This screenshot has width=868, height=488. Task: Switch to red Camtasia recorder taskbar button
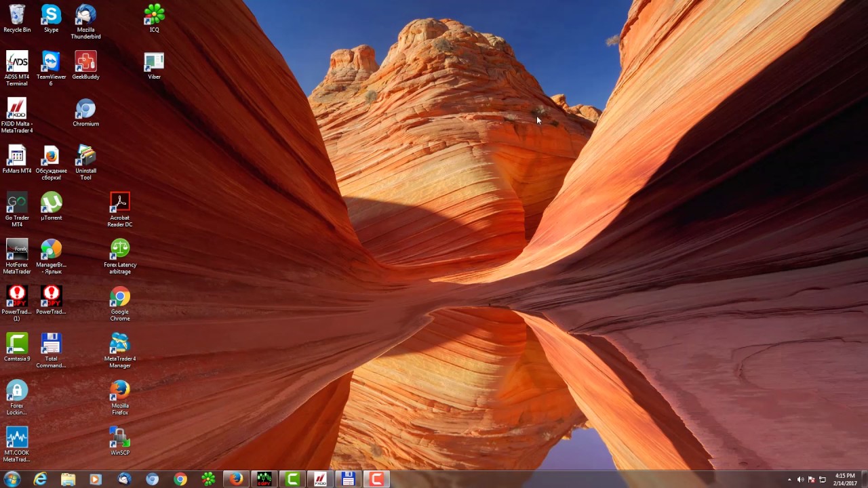(x=376, y=479)
